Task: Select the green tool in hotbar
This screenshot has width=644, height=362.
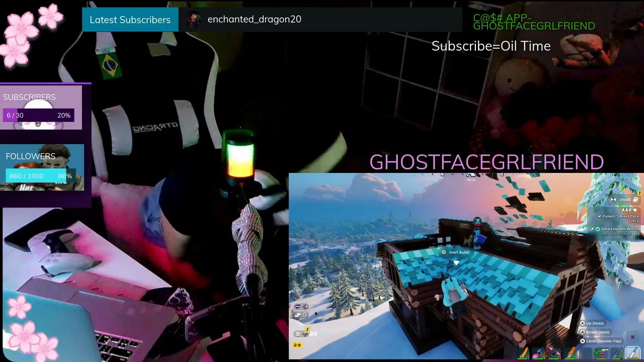Action: click(x=602, y=352)
